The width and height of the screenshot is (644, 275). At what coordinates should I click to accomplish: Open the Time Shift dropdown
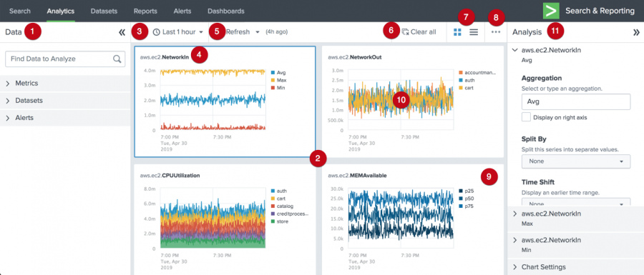click(576, 202)
